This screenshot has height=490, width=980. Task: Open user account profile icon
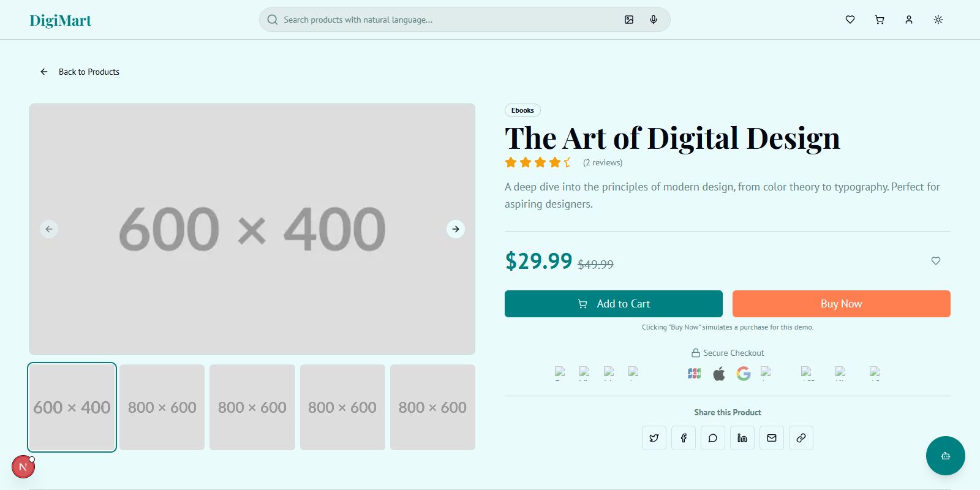point(909,20)
